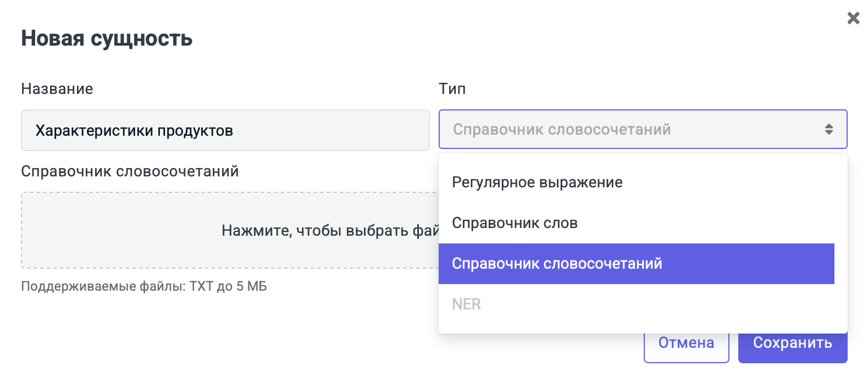Click grey placeholder text inside Тип selector

click(561, 130)
